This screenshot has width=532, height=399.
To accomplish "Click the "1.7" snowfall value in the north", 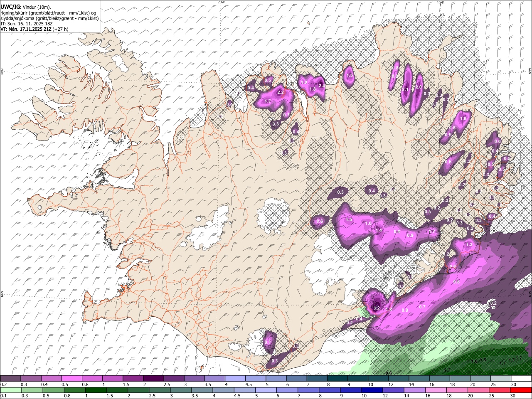I will click(x=268, y=101).
